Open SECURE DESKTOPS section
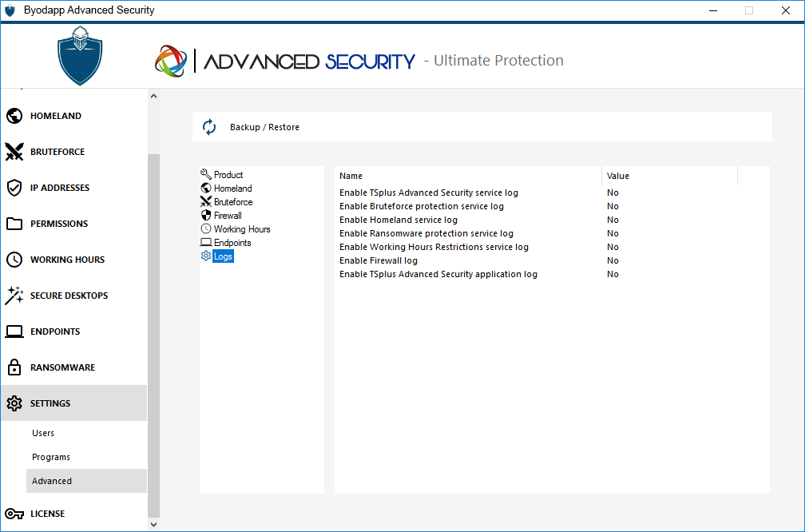 [x=74, y=296]
